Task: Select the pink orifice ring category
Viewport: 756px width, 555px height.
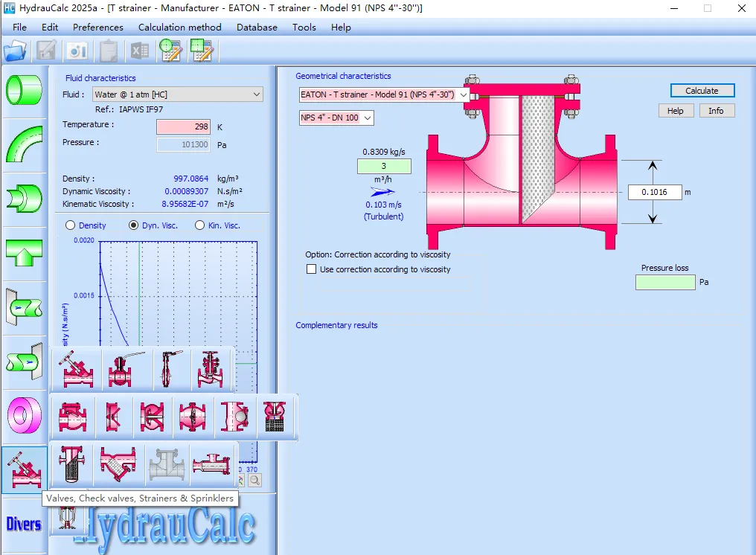Action: [x=24, y=415]
